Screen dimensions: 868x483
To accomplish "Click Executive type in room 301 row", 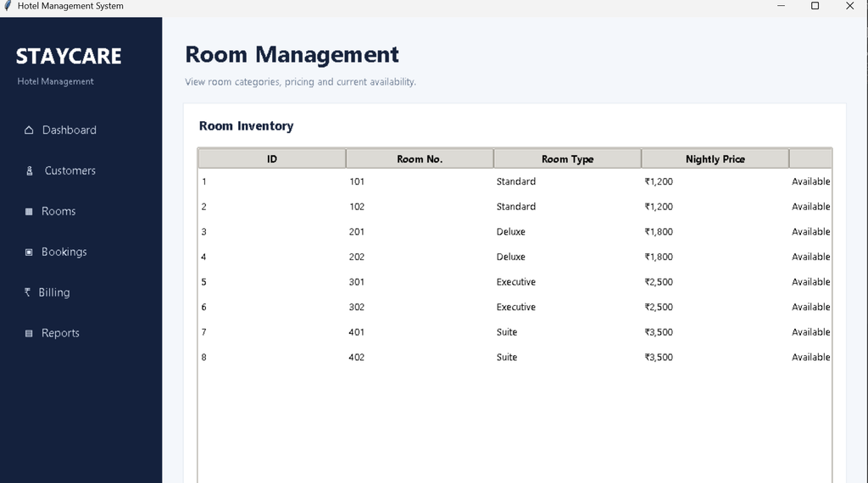I will (x=516, y=282).
